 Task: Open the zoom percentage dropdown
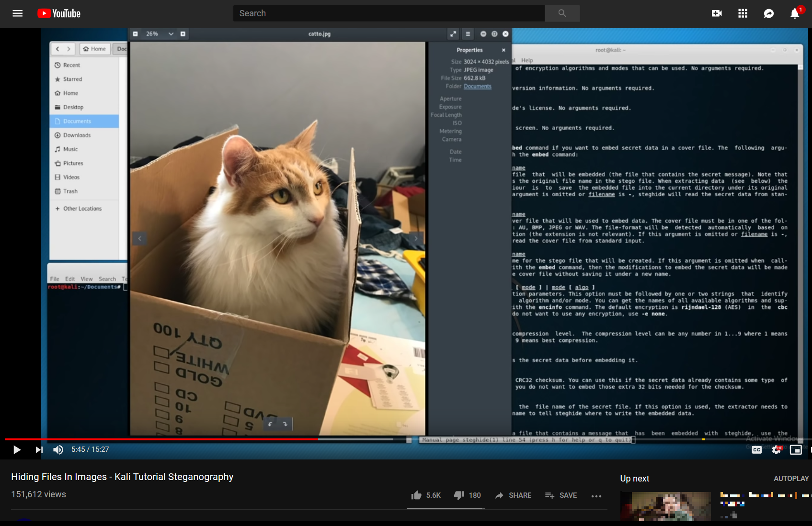coord(171,34)
